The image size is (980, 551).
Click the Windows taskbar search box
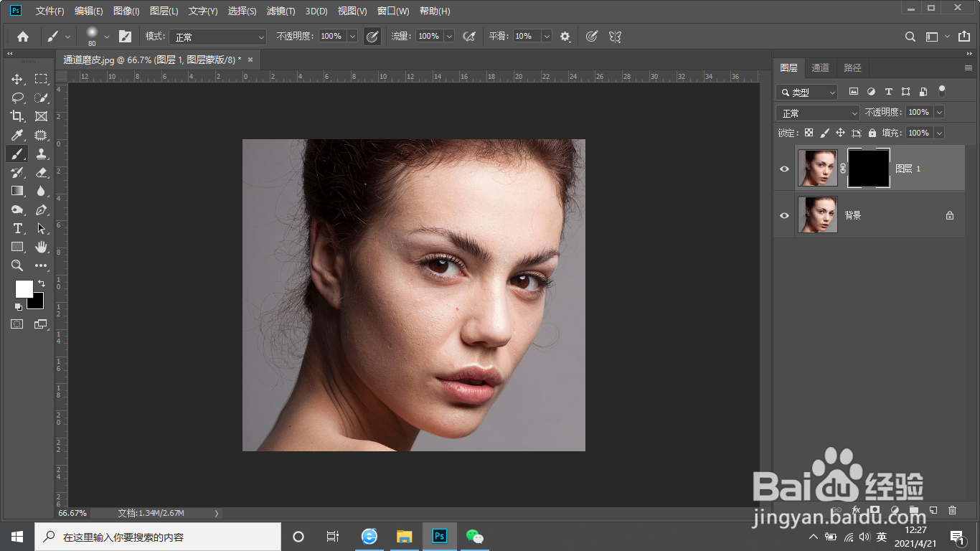158,537
